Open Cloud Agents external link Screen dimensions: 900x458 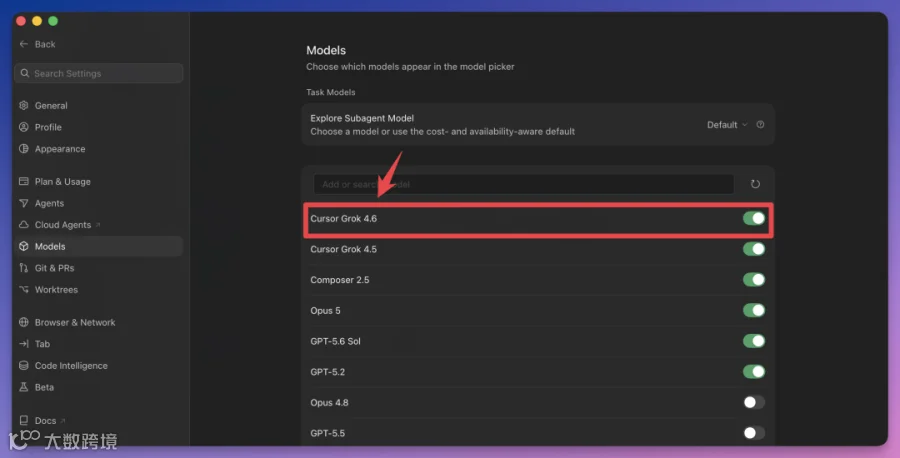99,224
